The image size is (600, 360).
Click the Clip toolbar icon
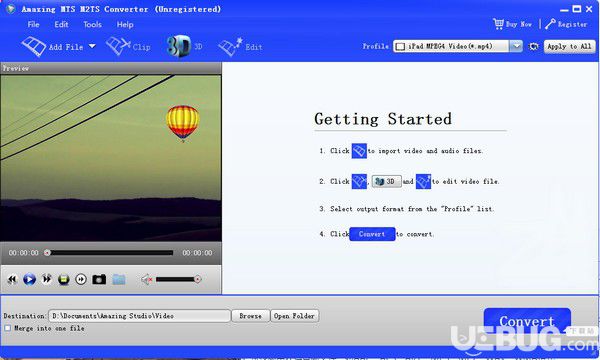pos(128,46)
